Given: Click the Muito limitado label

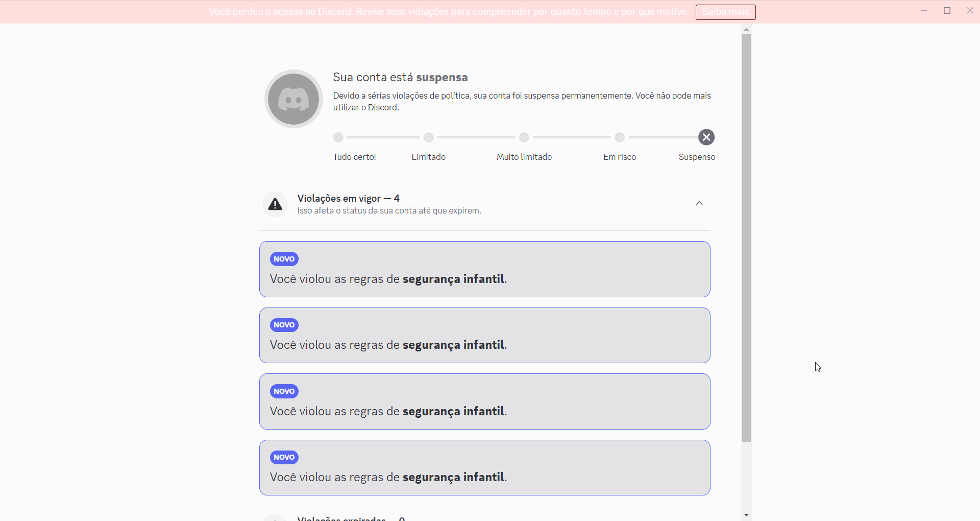Looking at the screenshot, I should point(524,157).
